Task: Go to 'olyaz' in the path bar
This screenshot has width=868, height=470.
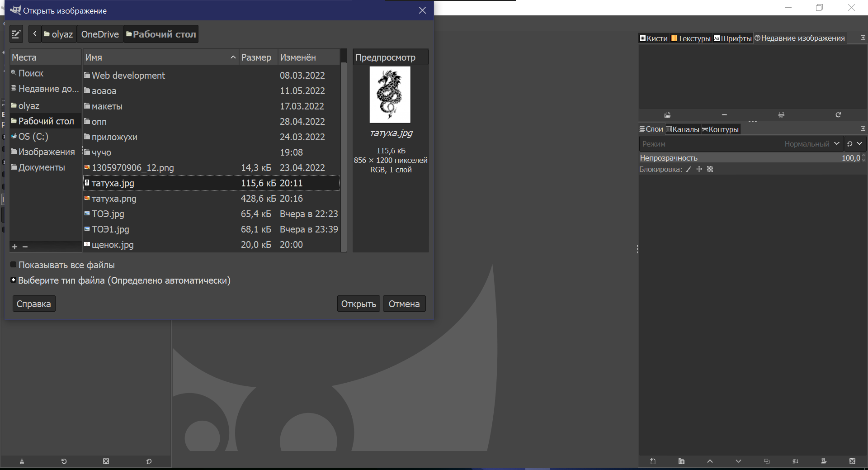Action: click(59, 34)
